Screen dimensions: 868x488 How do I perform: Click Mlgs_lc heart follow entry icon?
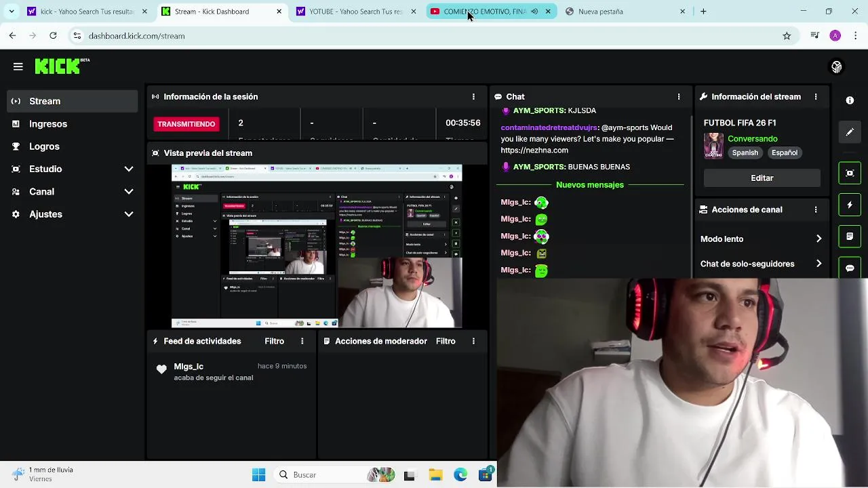(x=161, y=369)
